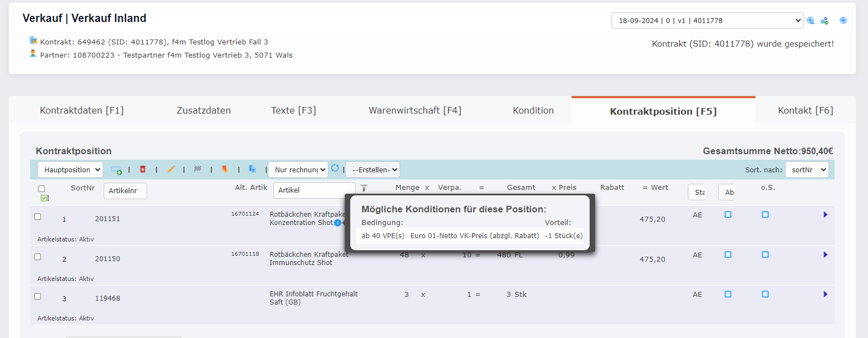Click the add position icon with green plus

[x=116, y=170]
